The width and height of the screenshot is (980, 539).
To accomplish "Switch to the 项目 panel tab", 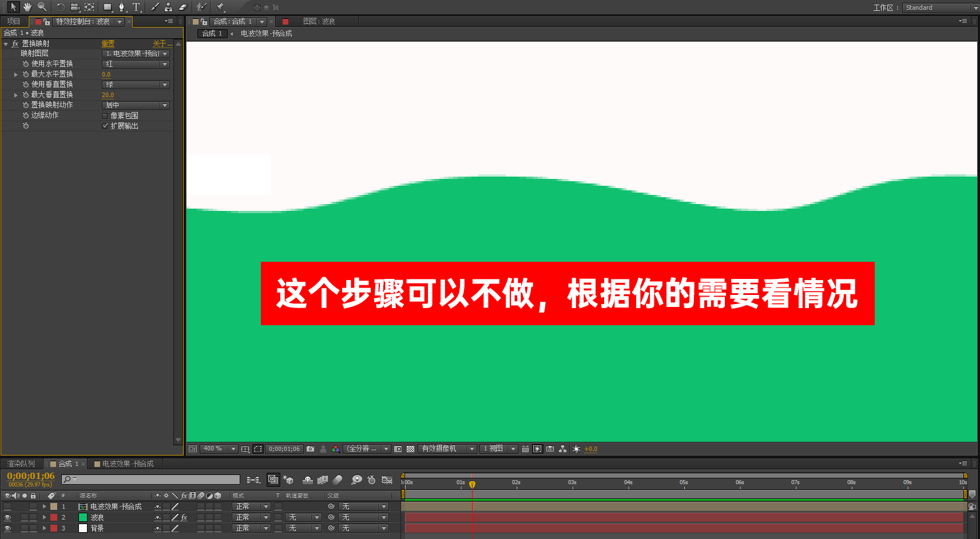I will pos(14,21).
